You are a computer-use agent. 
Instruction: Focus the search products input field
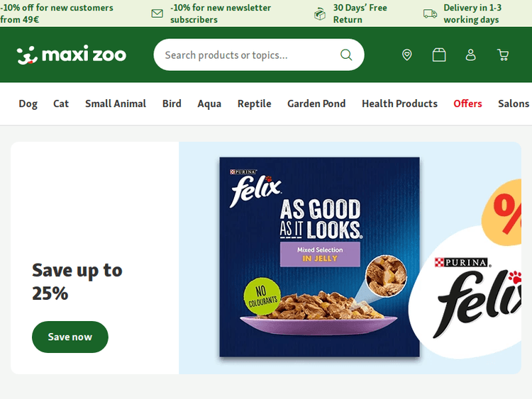coord(248,55)
